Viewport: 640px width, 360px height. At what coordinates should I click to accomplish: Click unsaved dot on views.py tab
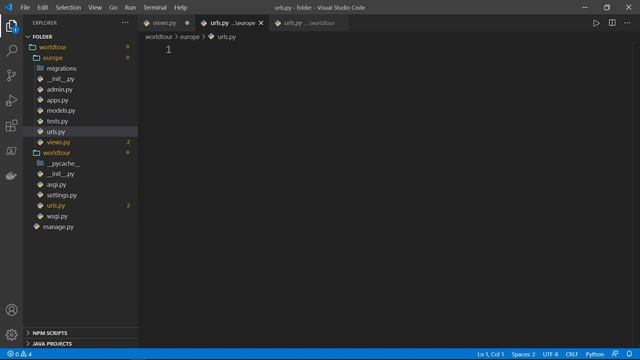pyautogui.click(x=187, y=23)
